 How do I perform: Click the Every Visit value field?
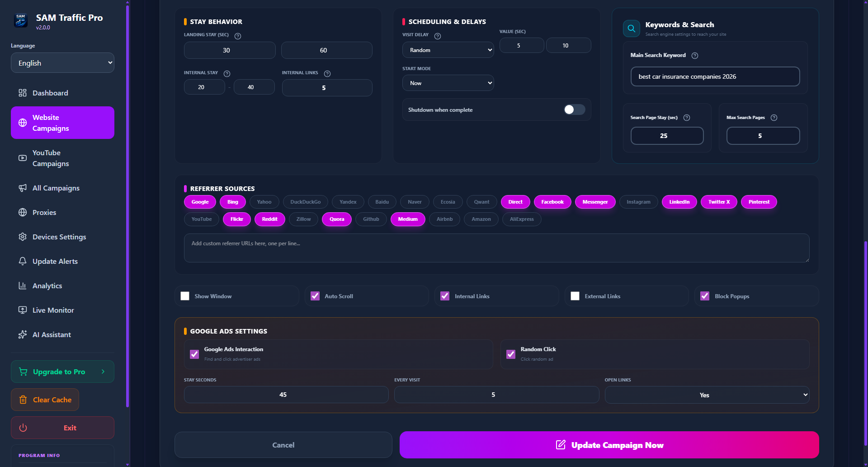click(x=496, y=395)
